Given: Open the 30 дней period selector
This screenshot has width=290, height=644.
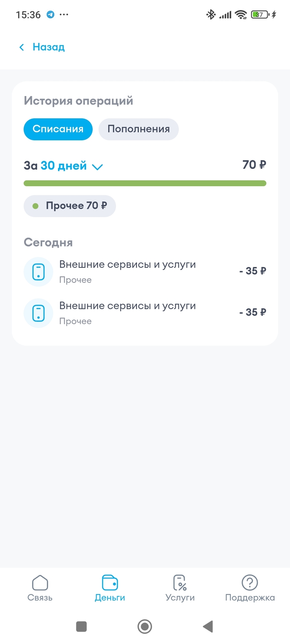Looking at the screenshot, I should click(64, 166).
